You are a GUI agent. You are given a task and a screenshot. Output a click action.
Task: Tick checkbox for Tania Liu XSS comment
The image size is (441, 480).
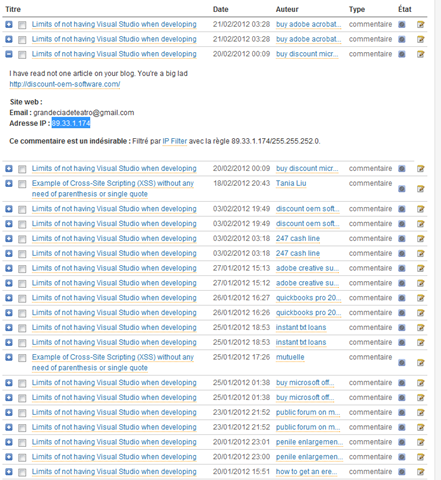tap(22, 184)
